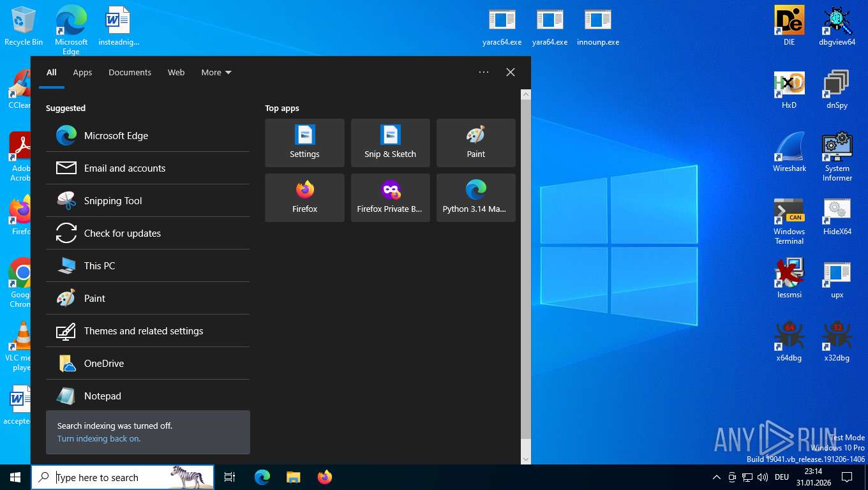Select x64dbg desktop shortcut
Viewport: 868px width, 490px height.
click(x=789, y=342)
